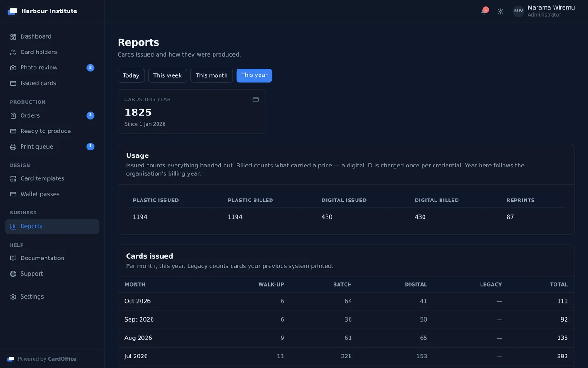The width and height of the screenshot is (588, 368).
Task: Select the Today range filter
Action: [131, 75]
